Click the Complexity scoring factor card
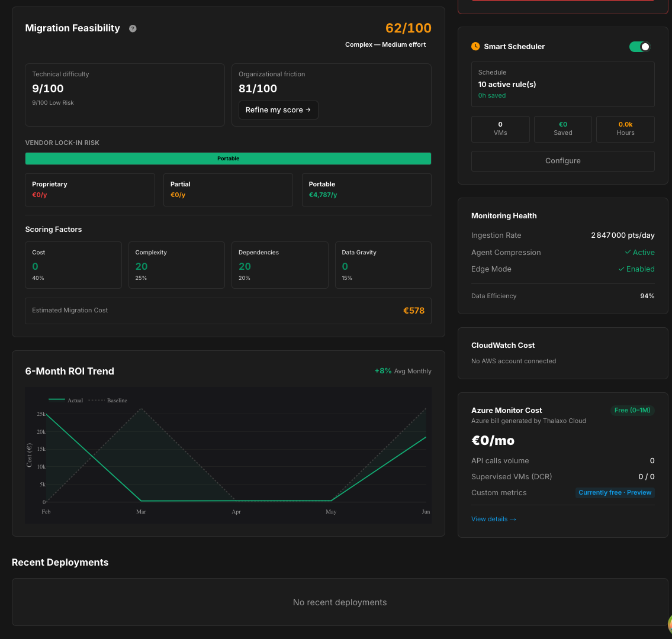Viewport: 672px width, 639px height. coord(176,265)
